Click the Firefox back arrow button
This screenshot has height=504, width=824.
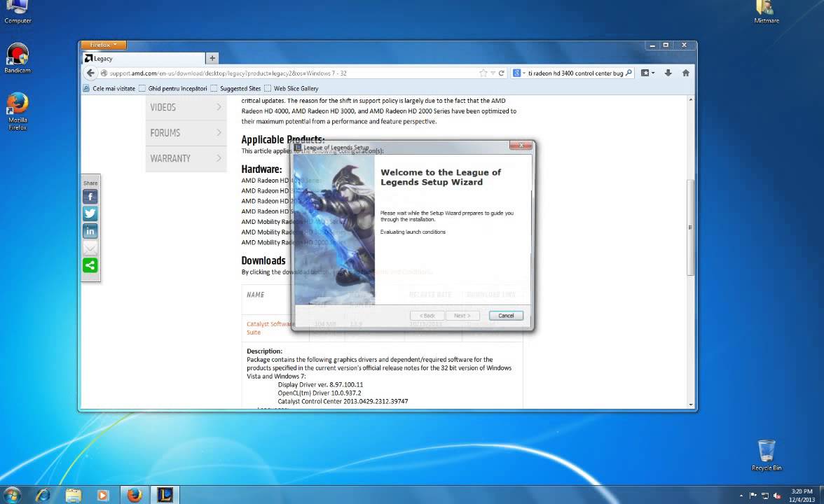pos(90,73)
